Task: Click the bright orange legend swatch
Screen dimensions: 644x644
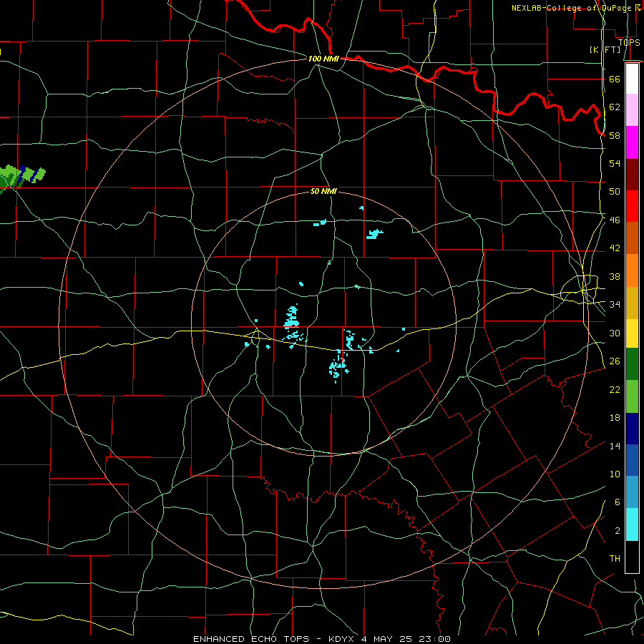Action: point(632,270)
